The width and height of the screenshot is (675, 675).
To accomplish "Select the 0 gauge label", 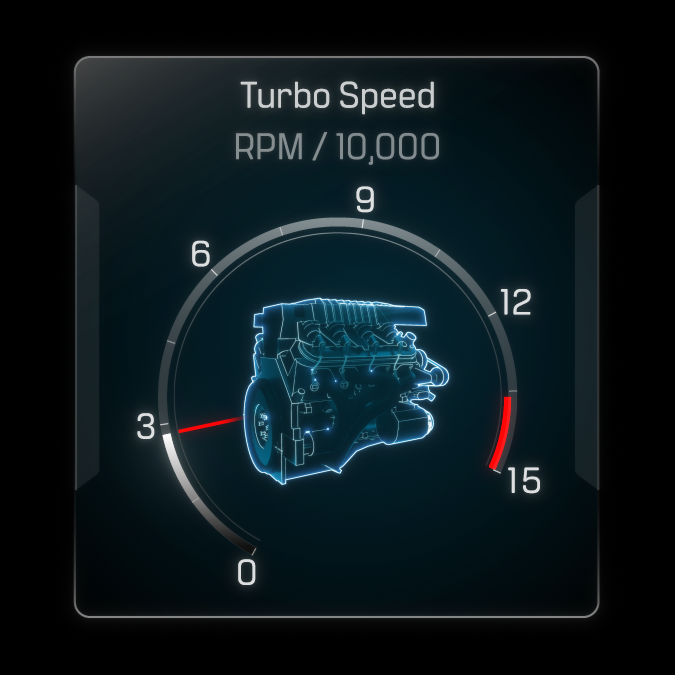I will 247,572.
